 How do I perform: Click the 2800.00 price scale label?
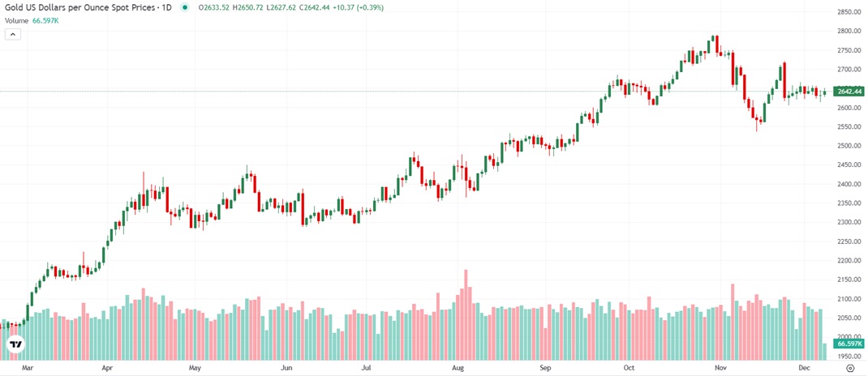(x=849, y=31)
